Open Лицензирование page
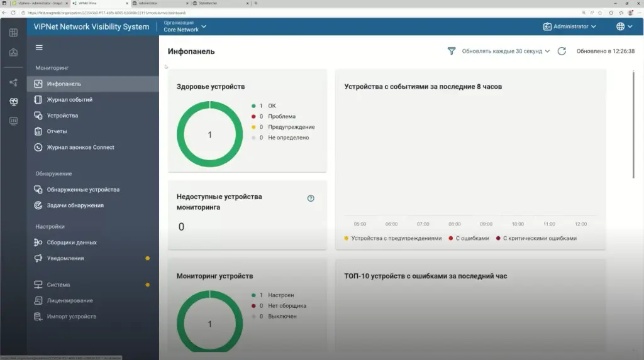 tap(93, 300)
